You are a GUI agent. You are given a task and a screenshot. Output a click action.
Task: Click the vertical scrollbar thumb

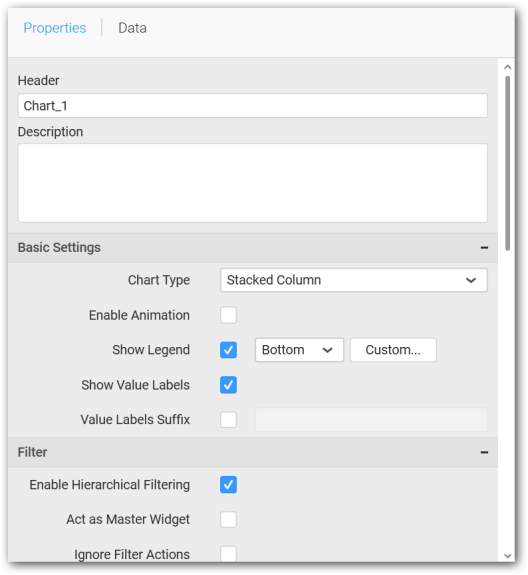click(507, 163)
